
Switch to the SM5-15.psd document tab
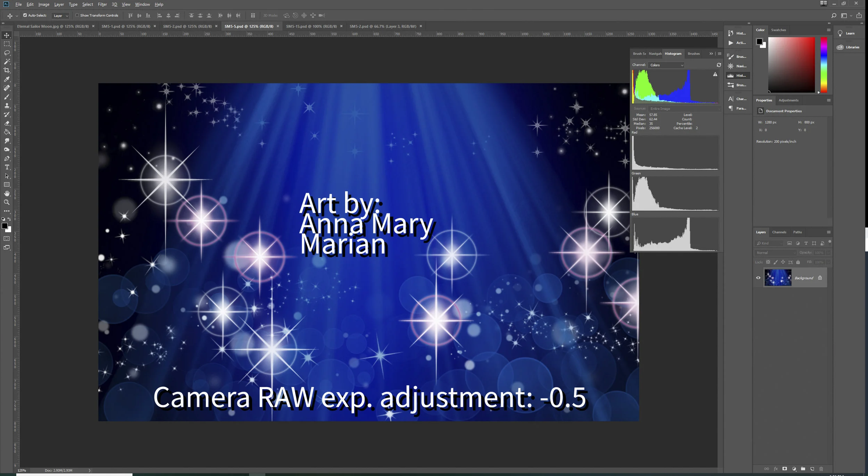click(x=311, y=26)
